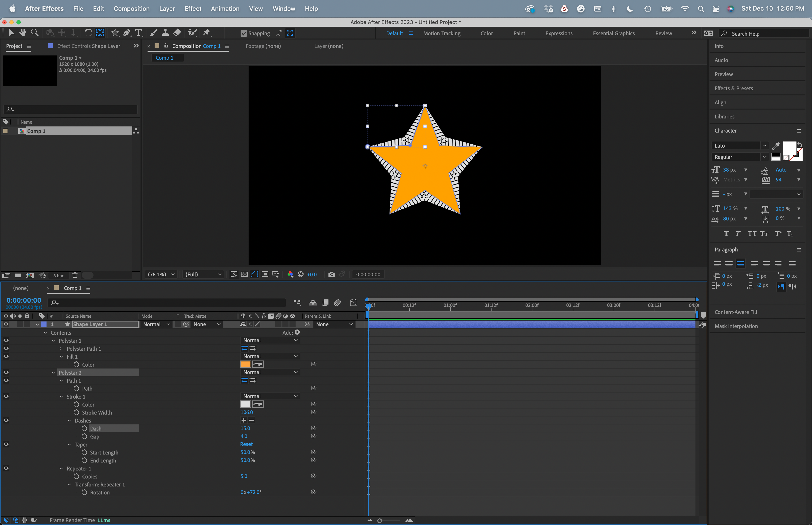Viewport: 812px width, 525px height.
Task: Select the Hand tool in the toolbar
Action: click(23, 32)
